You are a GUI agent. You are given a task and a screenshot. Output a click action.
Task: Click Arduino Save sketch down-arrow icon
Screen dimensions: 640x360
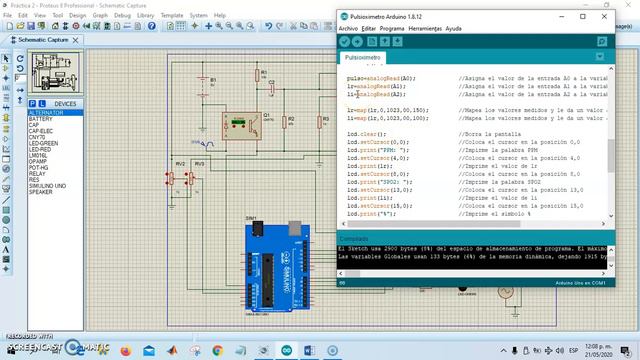click(398, 42)
